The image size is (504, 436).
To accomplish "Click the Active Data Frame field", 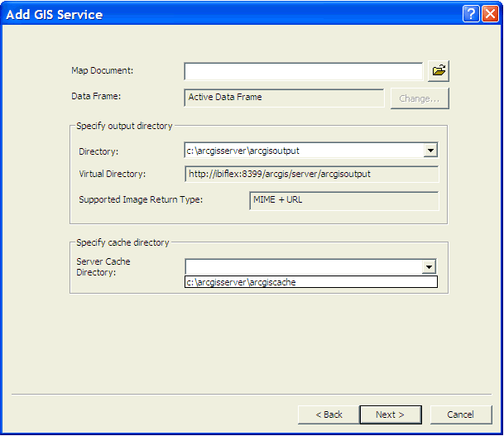I will (x=283, y=98).
